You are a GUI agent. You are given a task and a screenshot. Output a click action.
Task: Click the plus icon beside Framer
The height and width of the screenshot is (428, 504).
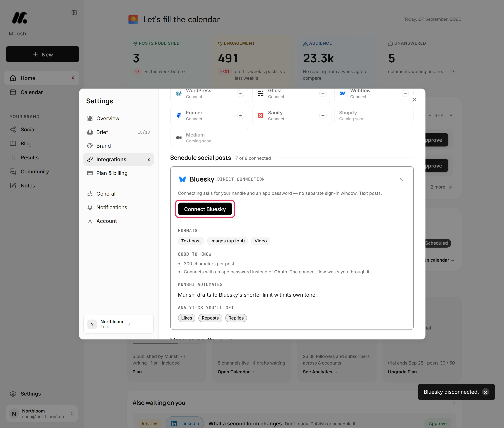(x=241, y=115)
